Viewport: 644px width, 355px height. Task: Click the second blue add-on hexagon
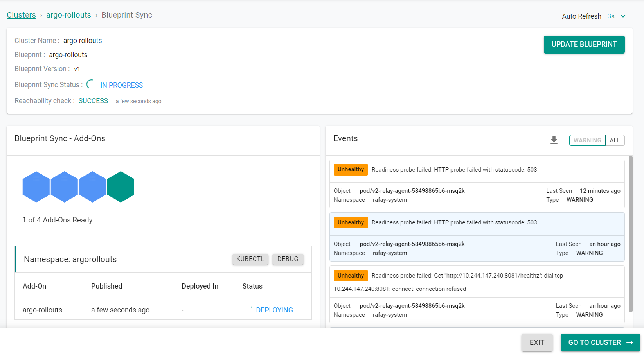coord(65,187)
